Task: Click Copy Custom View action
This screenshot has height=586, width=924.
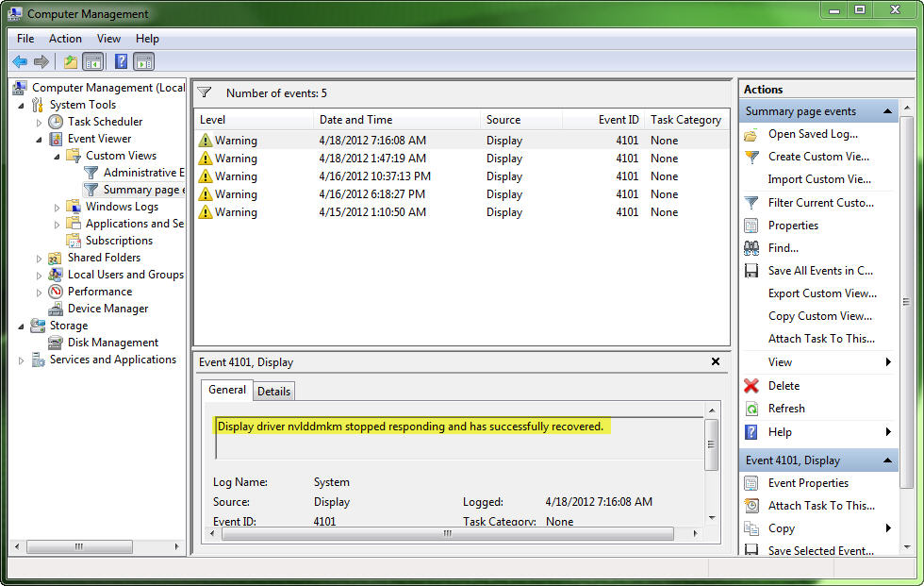Action: [819, 316]
